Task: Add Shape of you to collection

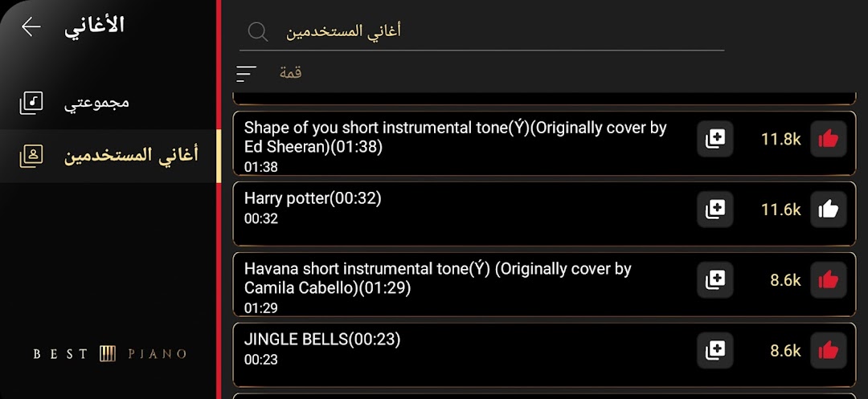Action: click(714, 139)
